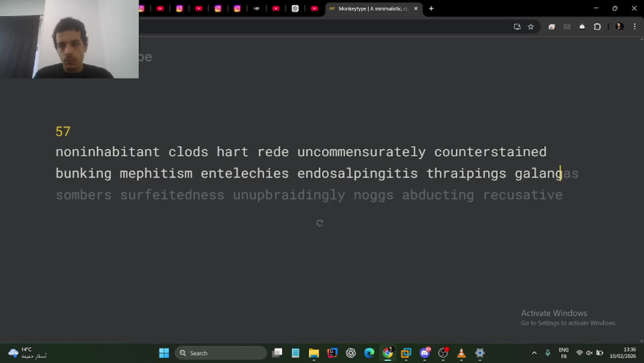Image resolution: width=644 pixels, height=363 pixels.
Task: Click the microphone icon in system tray
Action: [547, 353]
